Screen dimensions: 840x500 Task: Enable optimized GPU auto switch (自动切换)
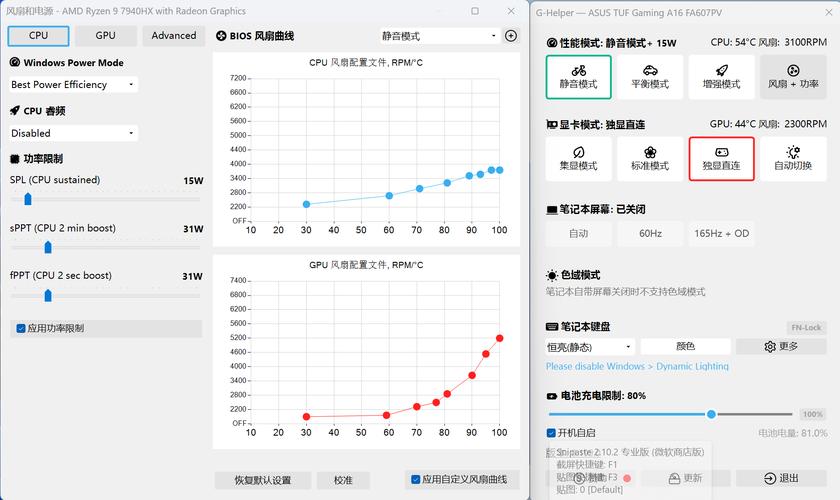[793, 157]
